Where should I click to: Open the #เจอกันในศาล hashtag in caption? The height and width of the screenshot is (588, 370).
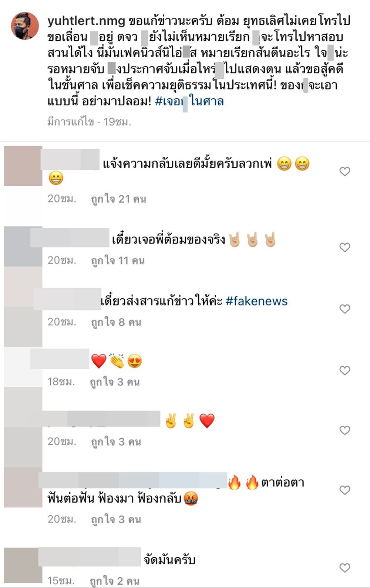pos(189,101)
